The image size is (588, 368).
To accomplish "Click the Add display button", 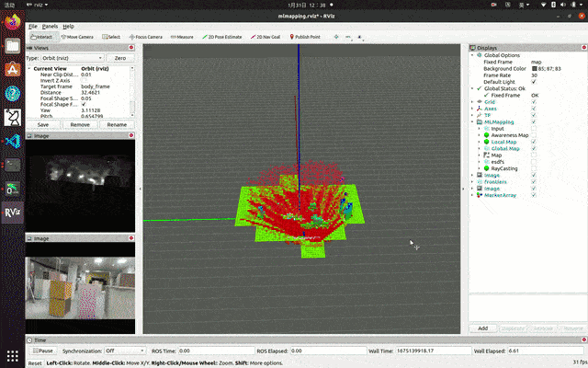I will [x=483, y=328].
